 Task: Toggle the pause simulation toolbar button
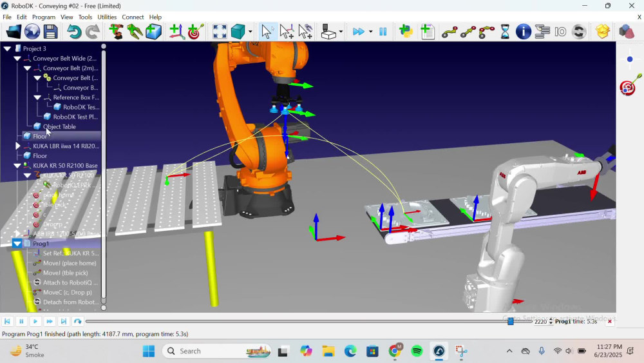(383, 32)
